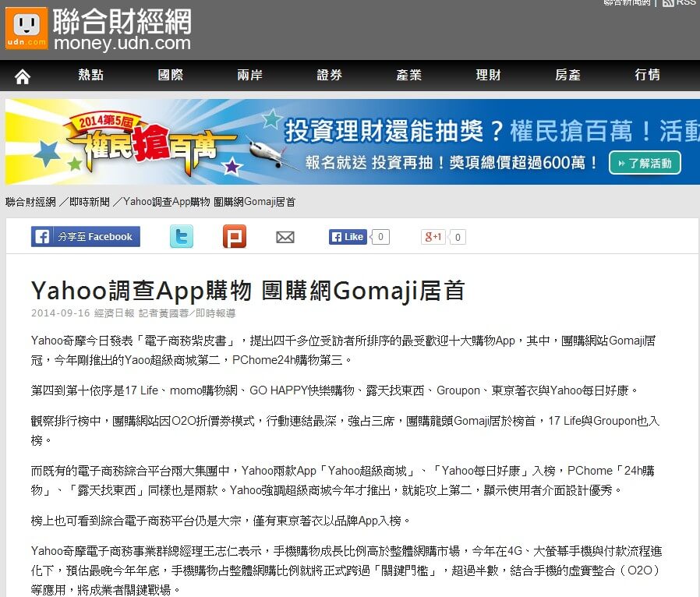Image resolution: width=700 pixels, height=597 pixels.
Task: Click the paragraph starting 第四到第十依序是17 Life
Action: tap(335, 390)
